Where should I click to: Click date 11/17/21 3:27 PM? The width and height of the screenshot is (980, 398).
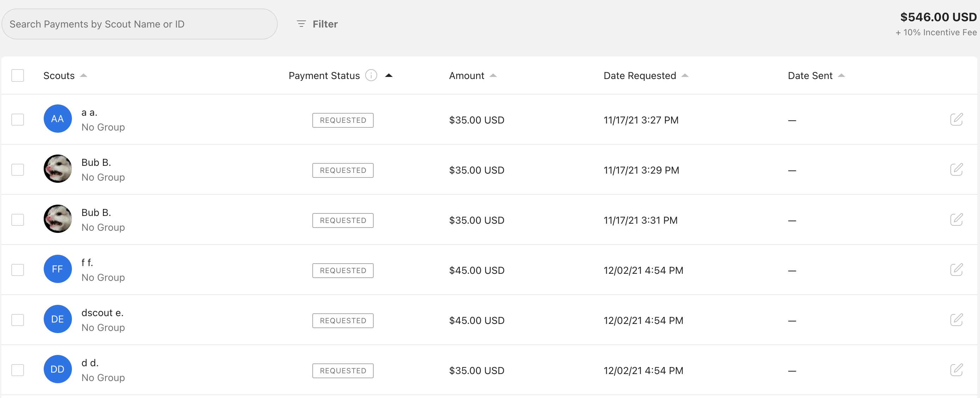(641, 120)
